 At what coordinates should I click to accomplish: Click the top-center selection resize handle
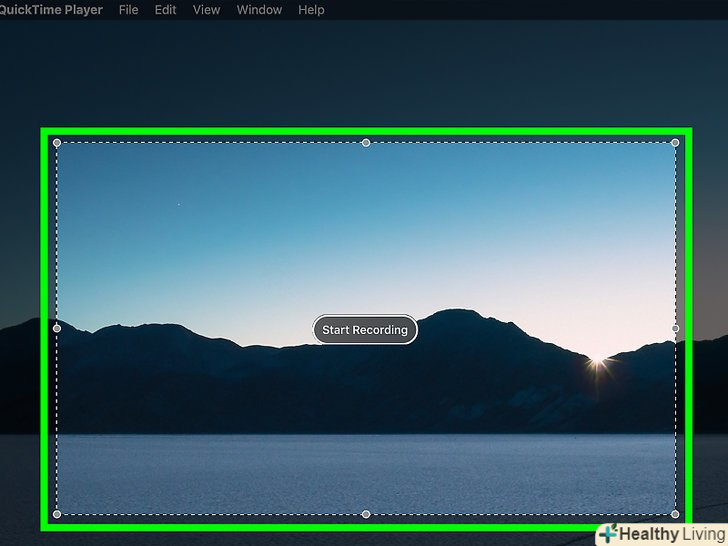click(366, 143)
